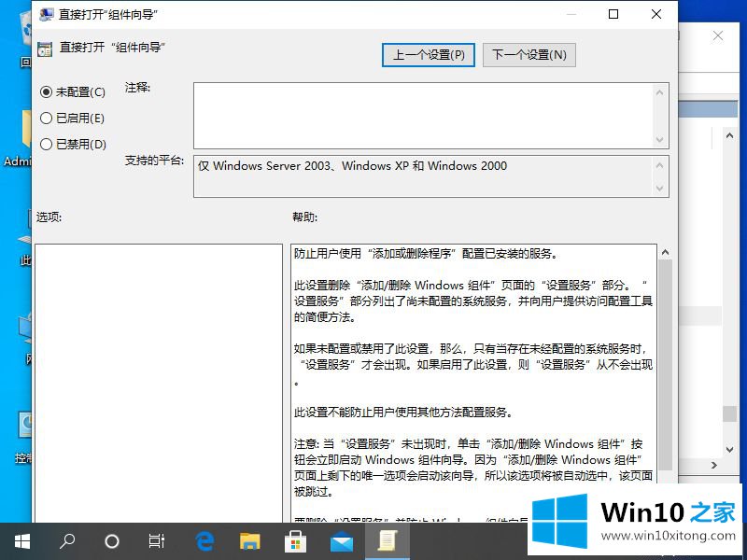The width and height of the screenshot is (747, 560).
Task: Click the Admin folder desktop icon
Action: 19,138
